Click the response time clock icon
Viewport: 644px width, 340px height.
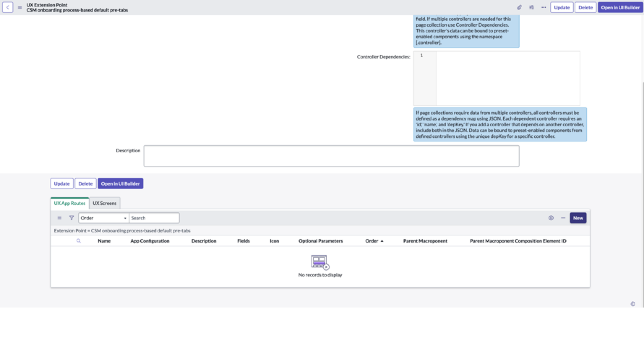pos(633,304)
